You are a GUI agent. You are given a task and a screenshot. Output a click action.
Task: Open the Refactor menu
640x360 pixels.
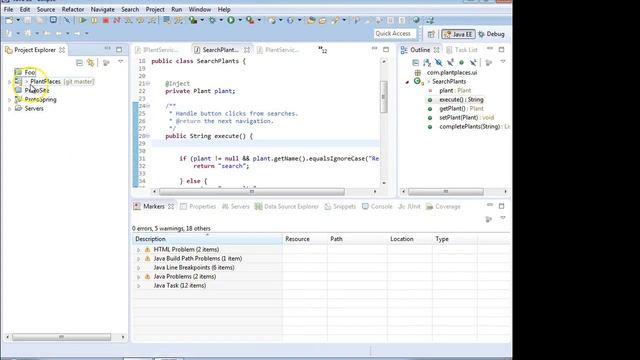click(73, 9)
